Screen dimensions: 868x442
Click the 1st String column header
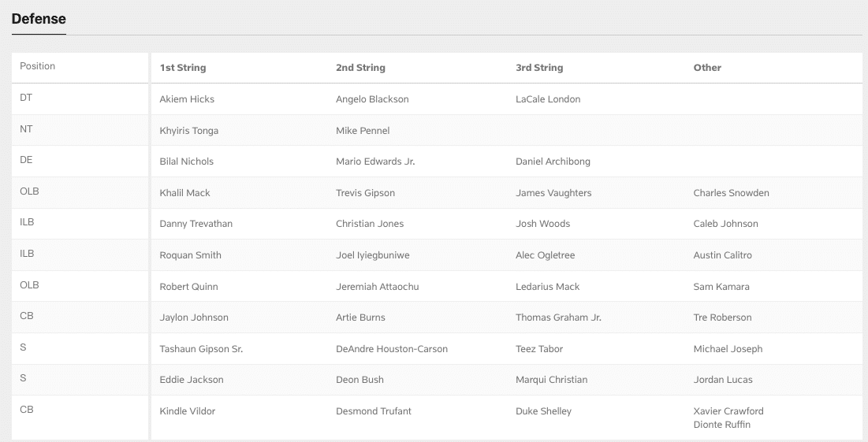point(183,68)
